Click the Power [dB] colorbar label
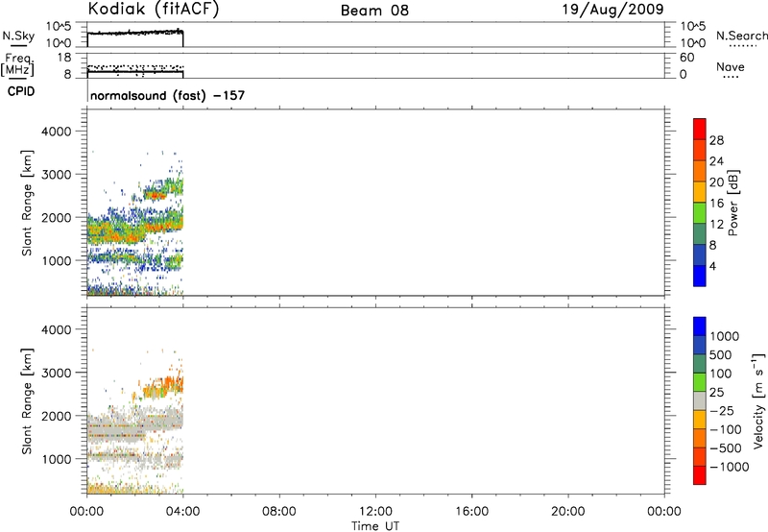 (733, 203)
